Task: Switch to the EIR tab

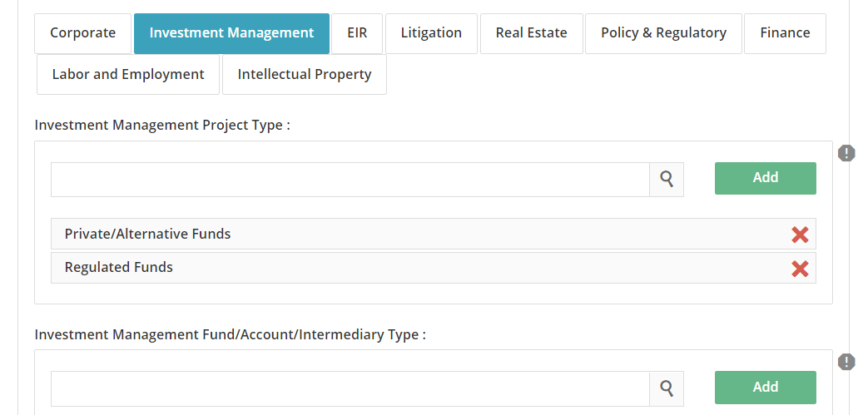Action: click(357, 33)
